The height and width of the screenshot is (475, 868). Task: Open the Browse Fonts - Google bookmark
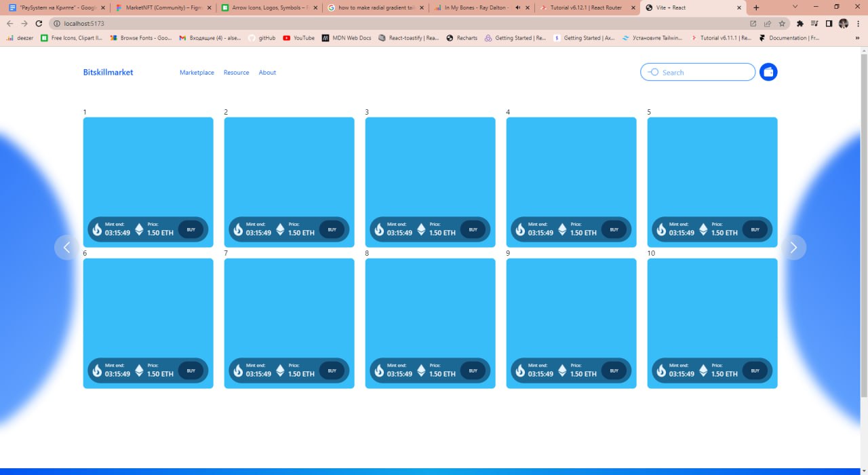click(x=140, y=38)
